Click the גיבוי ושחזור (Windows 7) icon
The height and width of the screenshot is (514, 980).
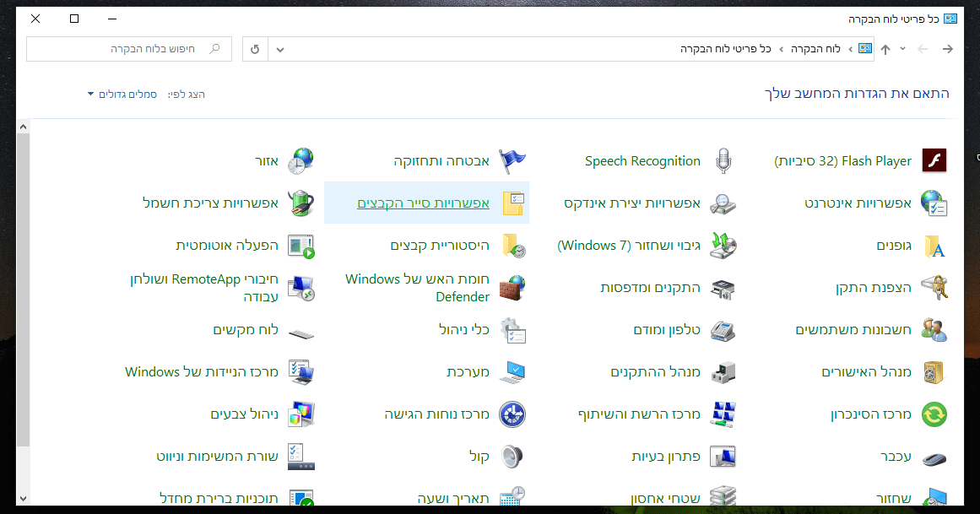[x=723, y=245]
